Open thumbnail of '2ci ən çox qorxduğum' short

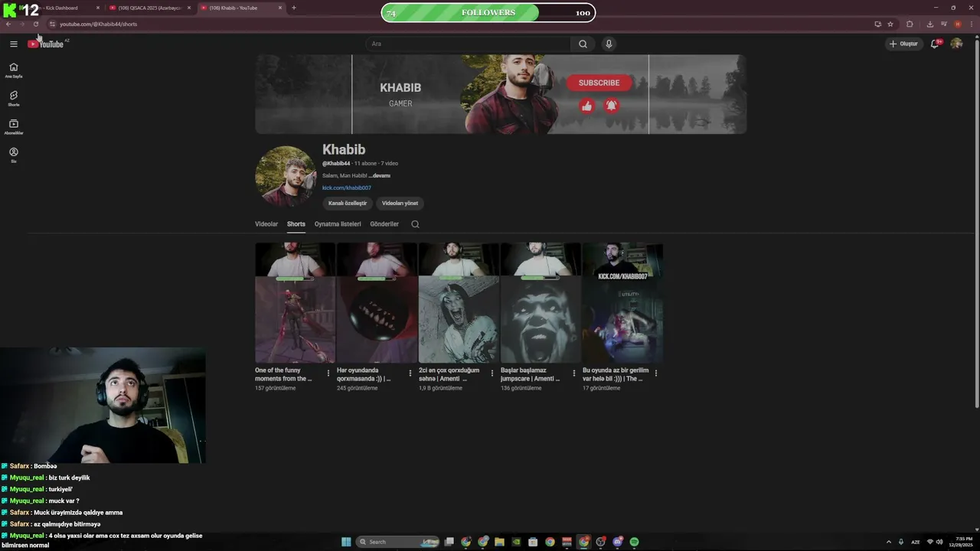(459, 303)
